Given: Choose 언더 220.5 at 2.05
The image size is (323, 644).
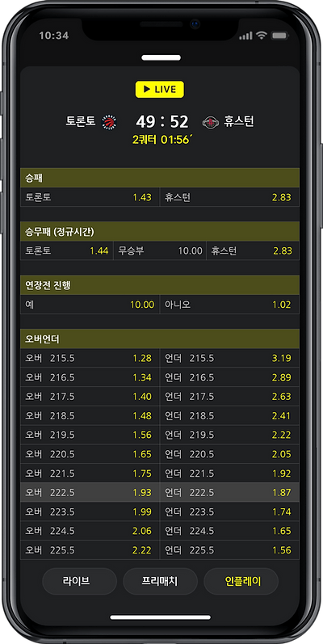Looking at the screenshot, I should 229,454.
